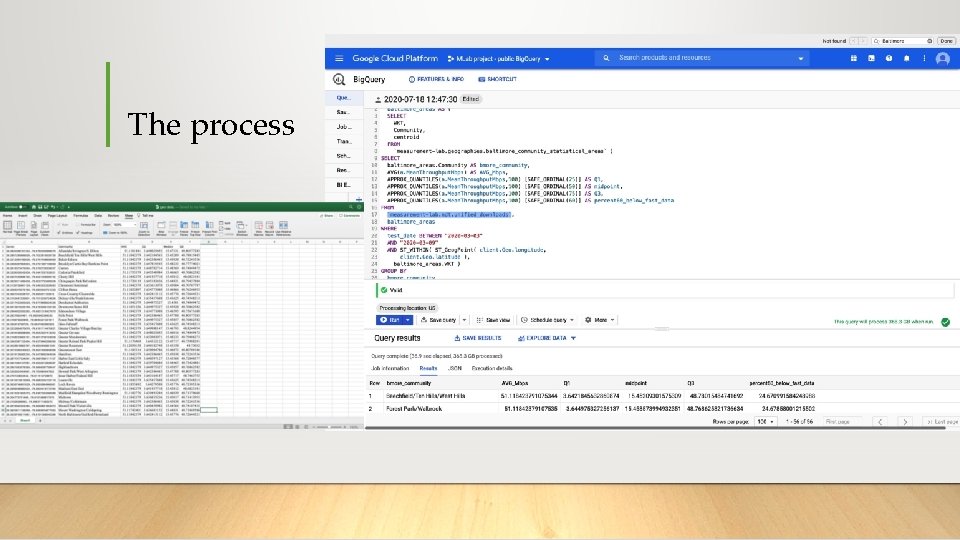Go to the previous results page arrow

[x=880, y=422]
